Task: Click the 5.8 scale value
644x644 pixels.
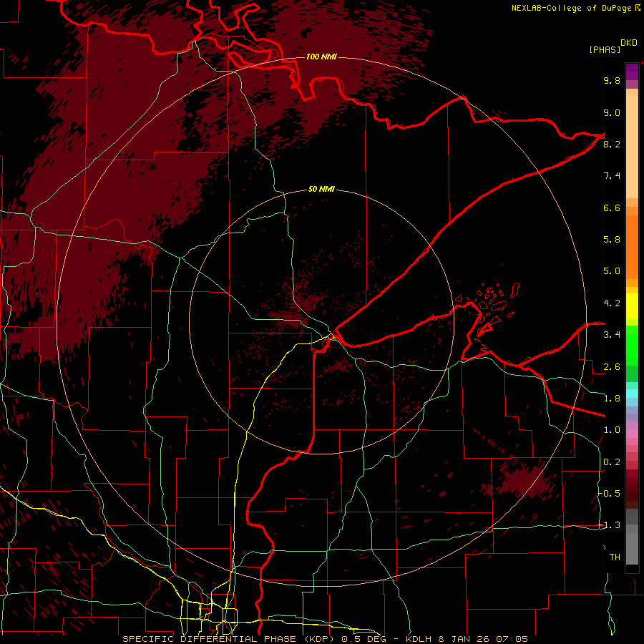Action: click(612, 240)
